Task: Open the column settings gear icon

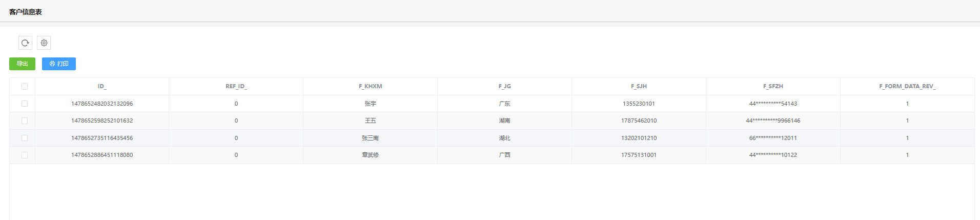Action: click(x=44, y=43)
